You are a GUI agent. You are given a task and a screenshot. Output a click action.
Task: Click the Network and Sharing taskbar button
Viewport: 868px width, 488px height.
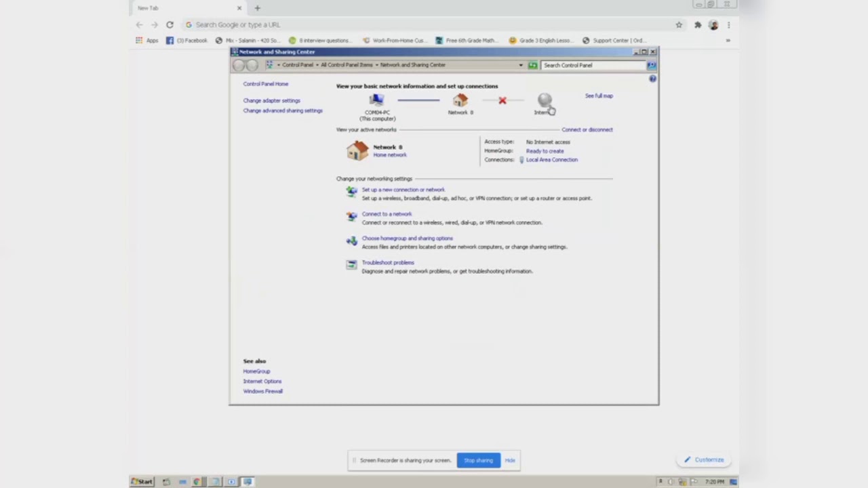coord(248,482)
